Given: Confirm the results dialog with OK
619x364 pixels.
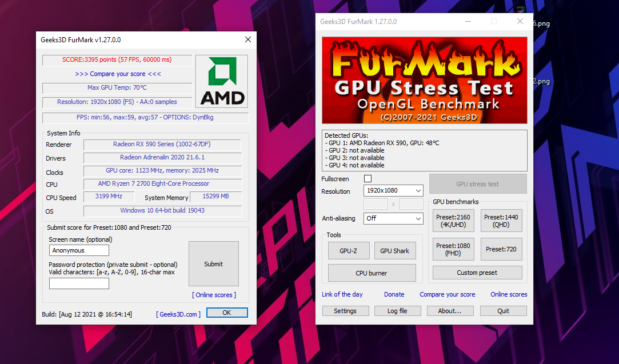Looking at the screenshot, I should [x=227, y=313].
